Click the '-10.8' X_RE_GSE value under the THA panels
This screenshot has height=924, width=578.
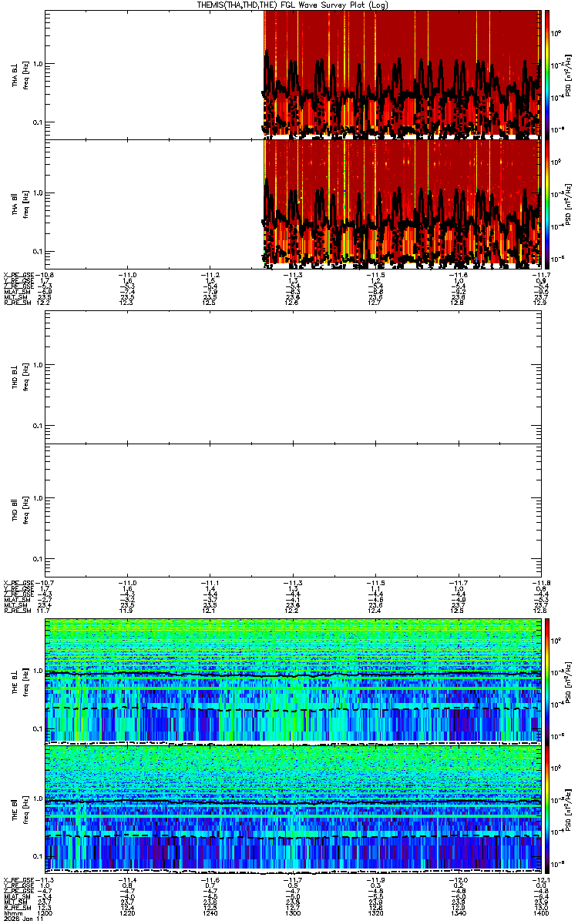click(45, 274)
